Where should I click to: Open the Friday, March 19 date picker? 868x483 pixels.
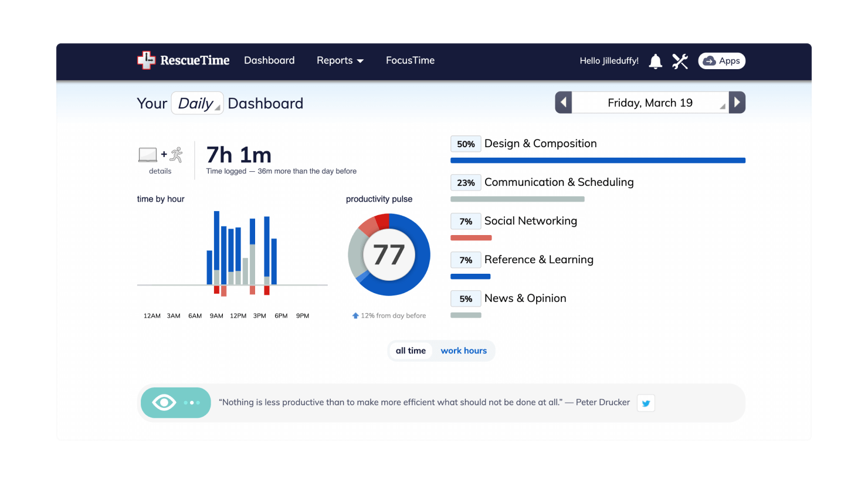(650, 103)
